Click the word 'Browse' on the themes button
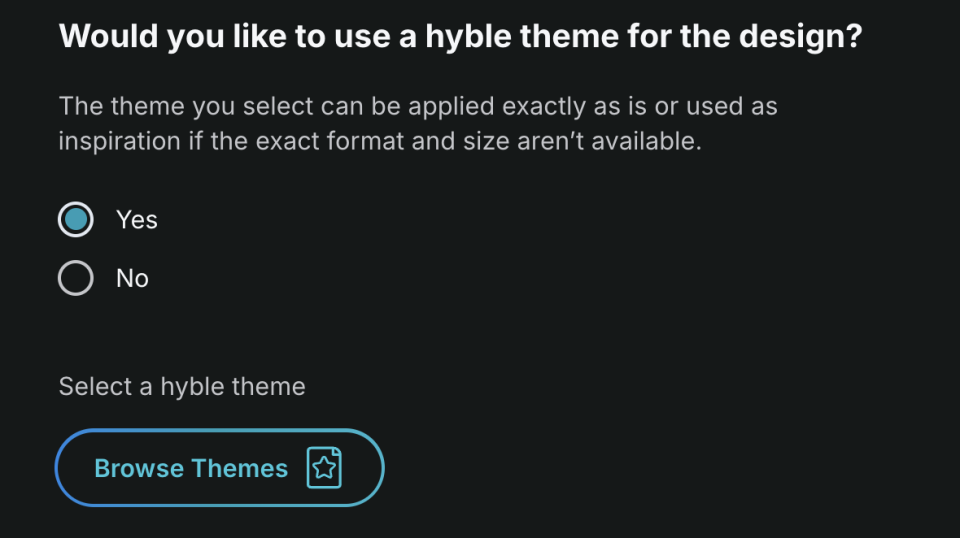This screenshot has height=538, width=960. tap(139, 468)
